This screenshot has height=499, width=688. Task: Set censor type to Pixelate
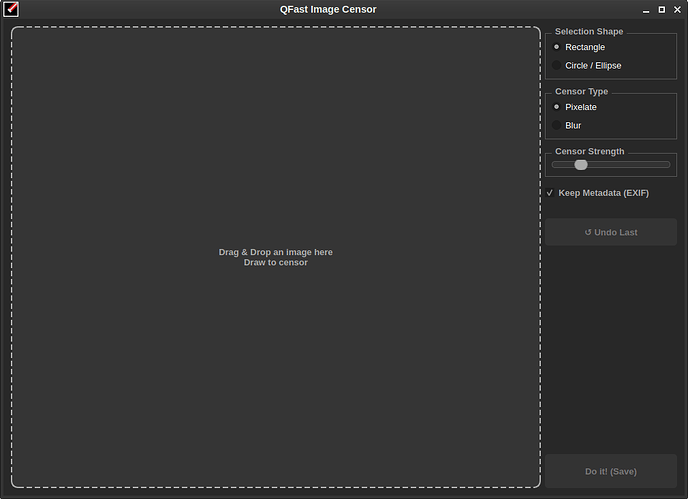[x=557, y=107]
